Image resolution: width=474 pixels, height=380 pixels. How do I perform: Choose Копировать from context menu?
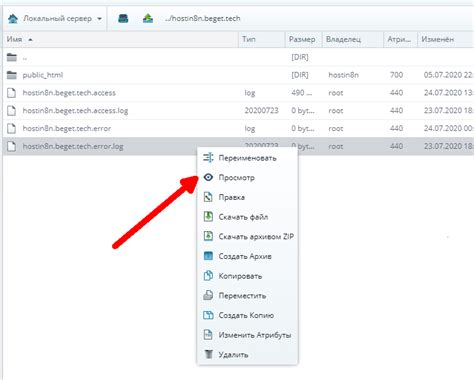click(247, 276)
